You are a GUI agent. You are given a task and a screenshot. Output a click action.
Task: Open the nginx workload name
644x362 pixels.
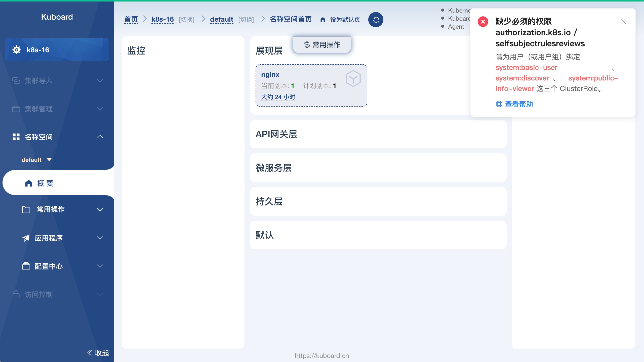click(x=270, y=75)
